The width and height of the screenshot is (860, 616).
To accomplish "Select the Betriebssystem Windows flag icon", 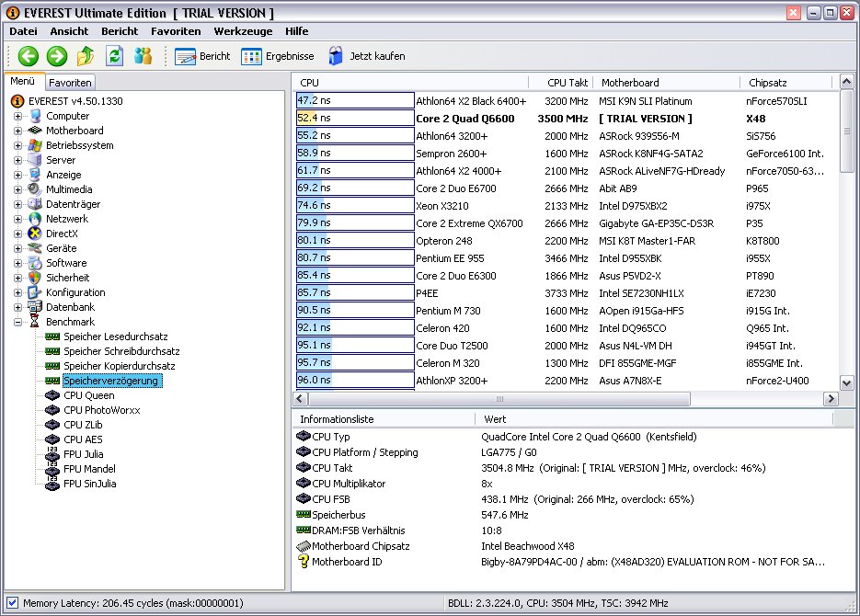I will [x=35, y=145].
